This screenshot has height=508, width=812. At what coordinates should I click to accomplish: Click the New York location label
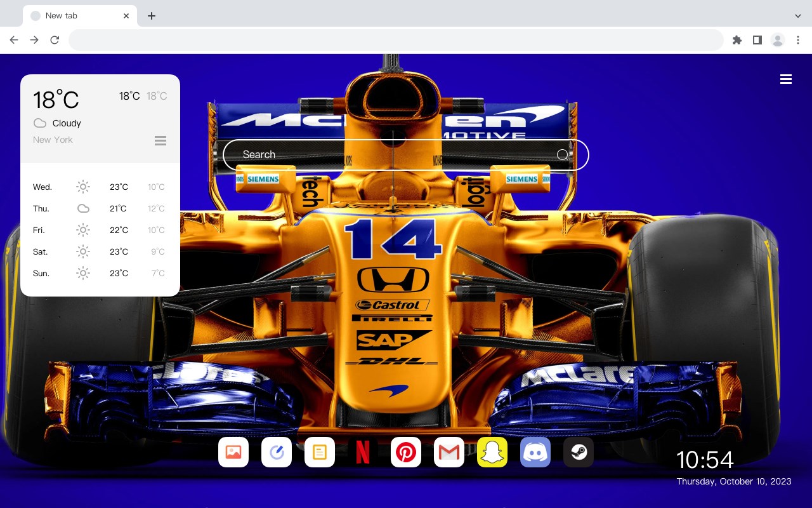[53, 140]
